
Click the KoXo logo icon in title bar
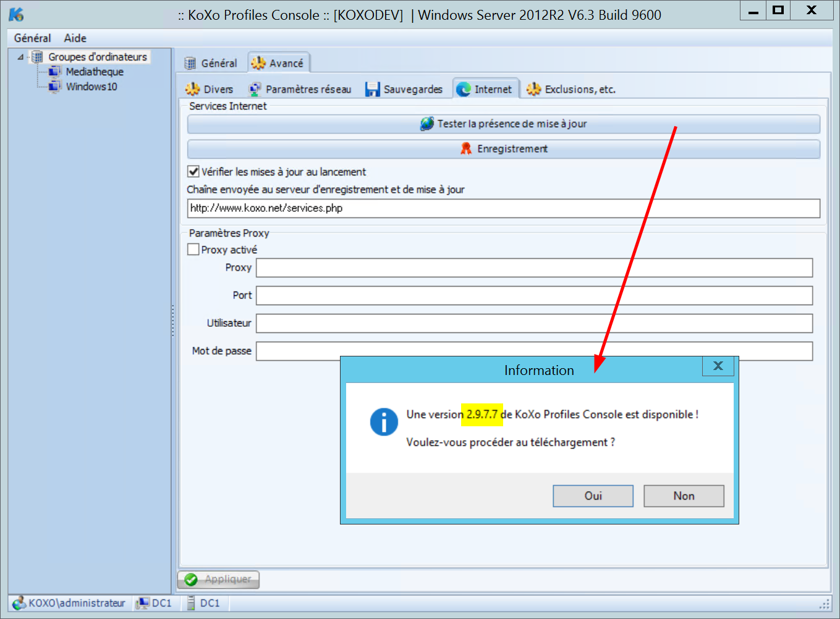(16, 14)
